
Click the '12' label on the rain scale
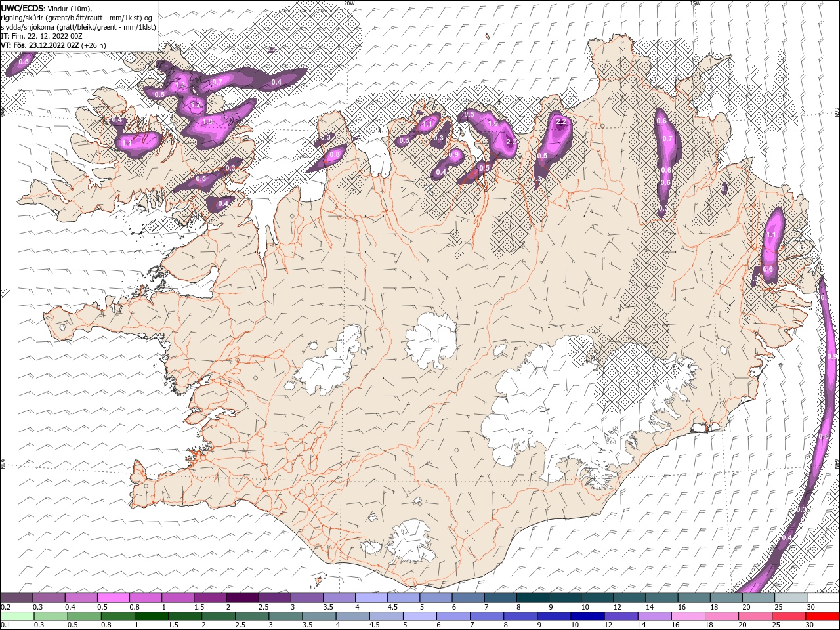click(608, 625)
